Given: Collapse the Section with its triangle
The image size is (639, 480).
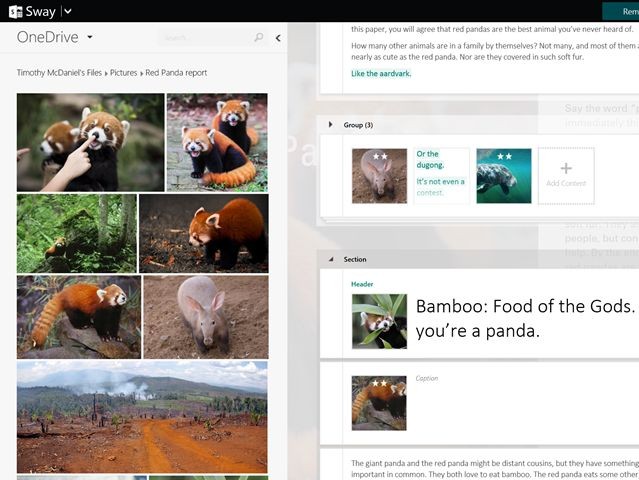Looking at the screenshot, I should [x=331, y=259].
